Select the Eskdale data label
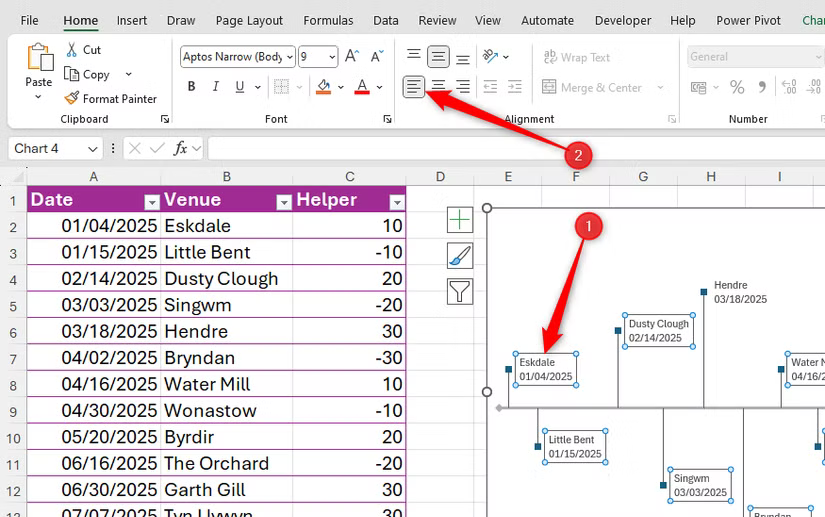The image size is (825, 517). pyautogui.click(x=546, y=369)
